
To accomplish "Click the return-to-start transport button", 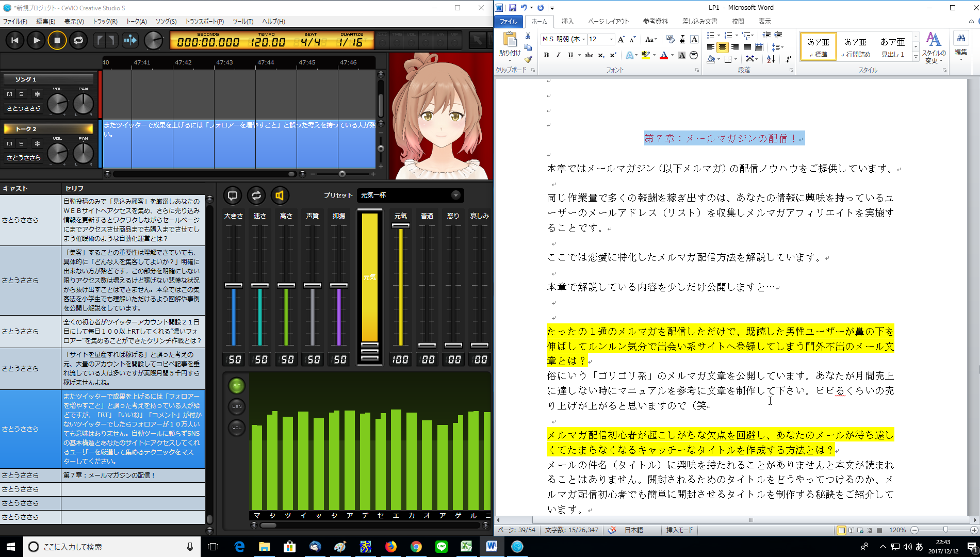I will click(x=15, y=40).
